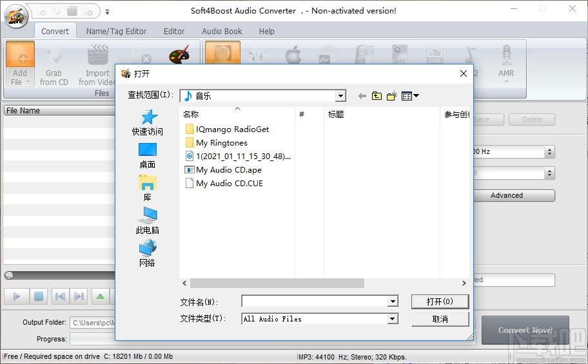Image resolution: width=588 pixels, height=364 pixels.
Task: Select the My Audio CD.ape file
Action: pos(224,170)
